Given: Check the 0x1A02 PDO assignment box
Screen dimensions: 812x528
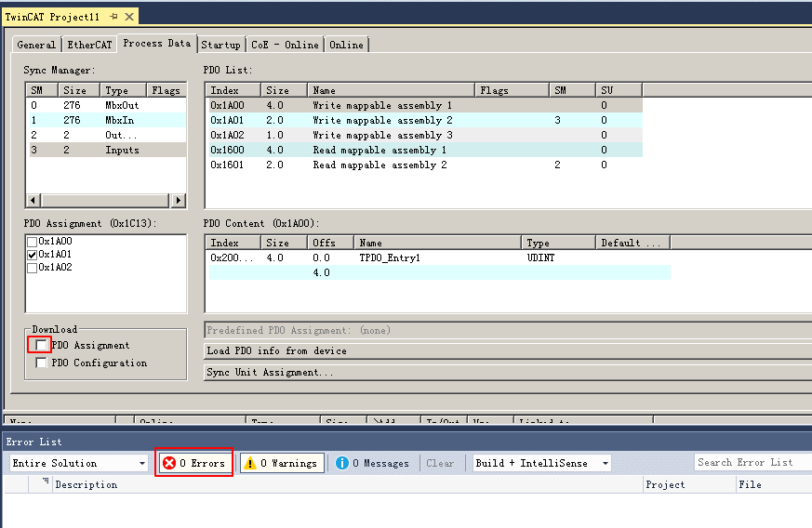Looking at the screenshot, I should [x=33, y=268].
